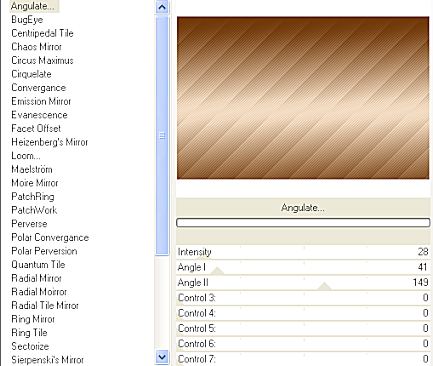Select the BugEye filter

[27, 20]
